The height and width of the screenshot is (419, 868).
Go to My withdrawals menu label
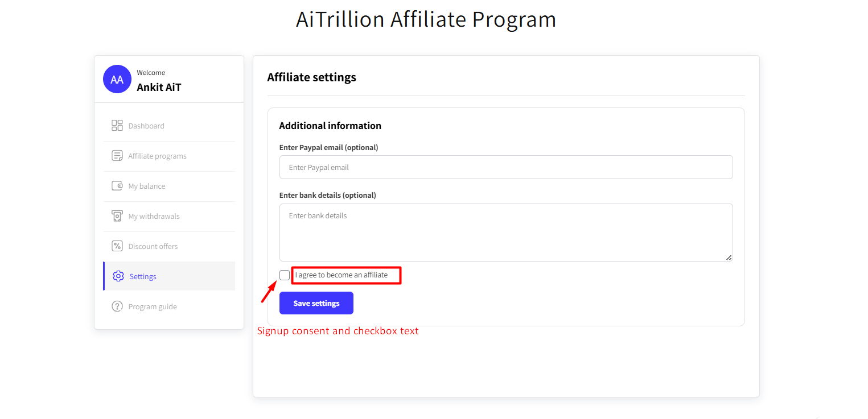[x=154, y=216]
